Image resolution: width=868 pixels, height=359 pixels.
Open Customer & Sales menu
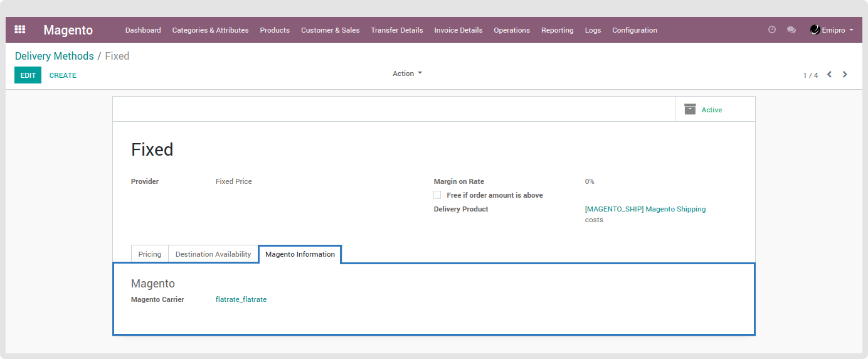click(331, 30)
